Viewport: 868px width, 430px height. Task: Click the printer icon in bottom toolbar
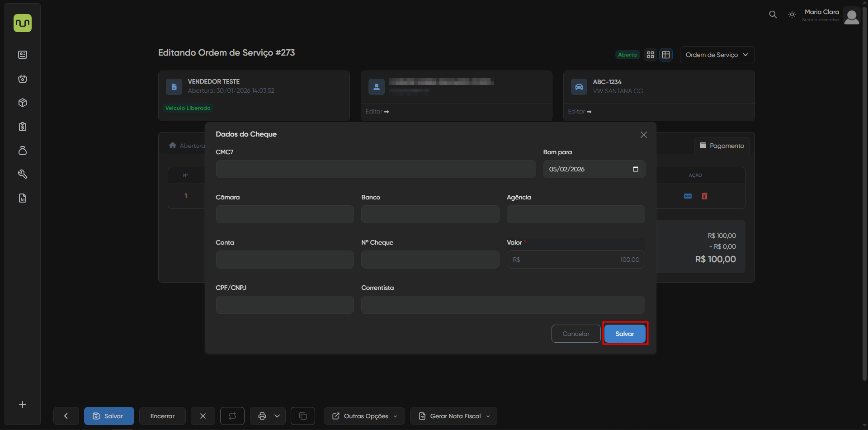[262, 416]
